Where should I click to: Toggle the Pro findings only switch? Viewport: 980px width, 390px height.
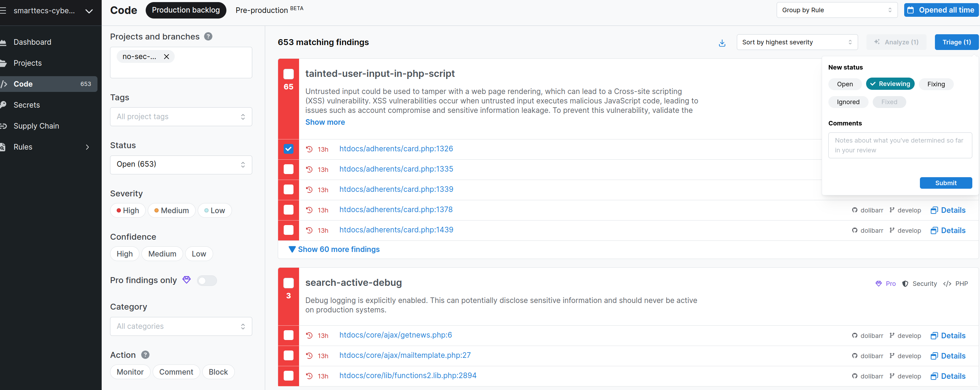click(x=206, y=281)
